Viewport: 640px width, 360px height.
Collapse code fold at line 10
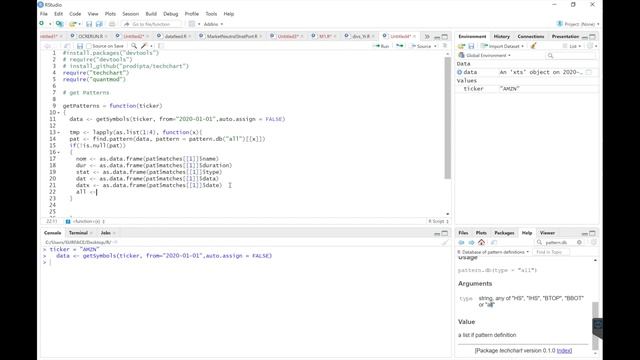pos(59,113)
